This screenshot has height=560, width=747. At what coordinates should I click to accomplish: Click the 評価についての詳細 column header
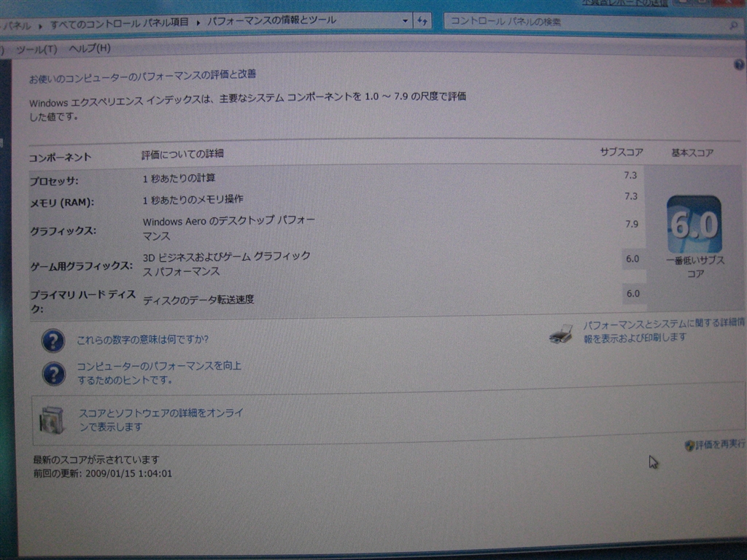point(182,154)
